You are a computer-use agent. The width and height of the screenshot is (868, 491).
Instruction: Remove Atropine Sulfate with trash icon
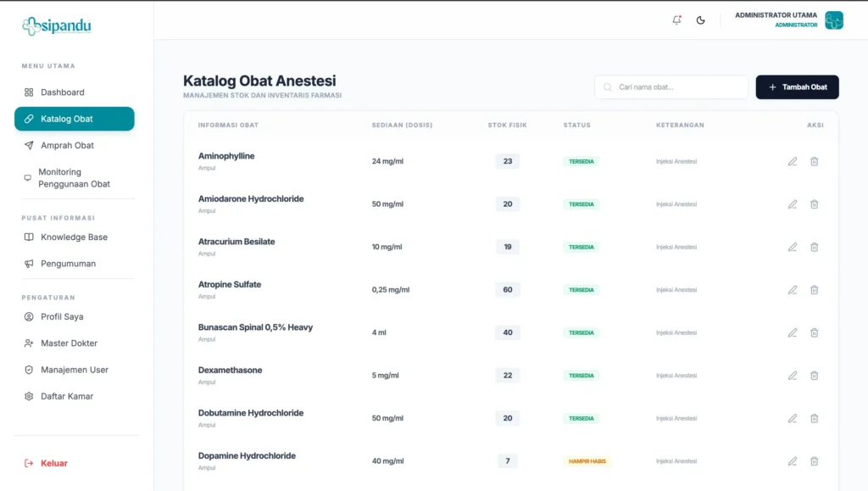pyautogui.click(x=815, y=290)
